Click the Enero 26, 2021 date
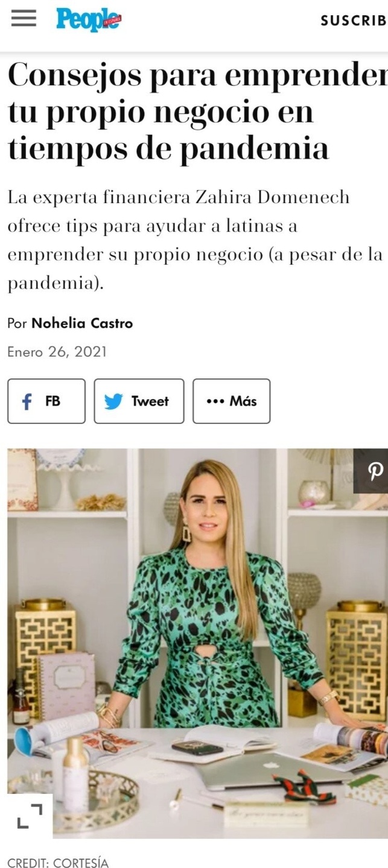Screen dimensions: 388x868 pos(57,352)
